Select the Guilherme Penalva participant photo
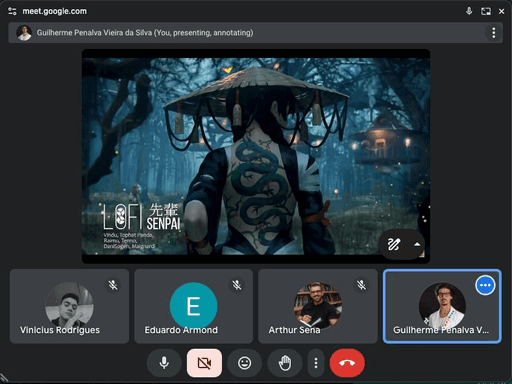The height and width of the screenshot is (384, 512). coord(442,306)
